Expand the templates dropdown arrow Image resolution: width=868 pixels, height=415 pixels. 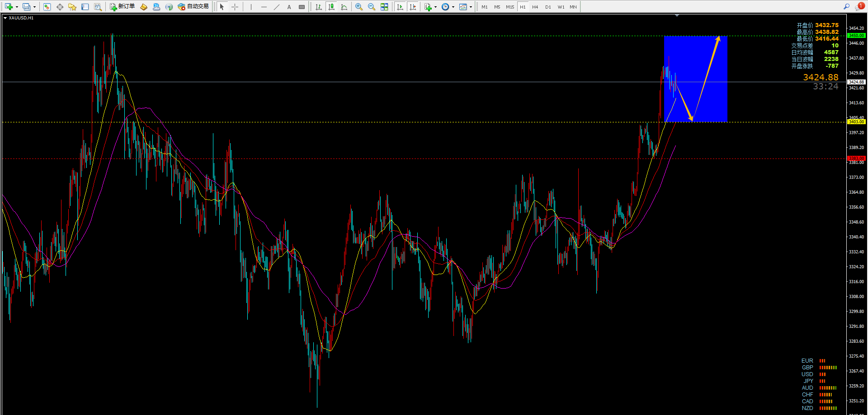[471, 7]
